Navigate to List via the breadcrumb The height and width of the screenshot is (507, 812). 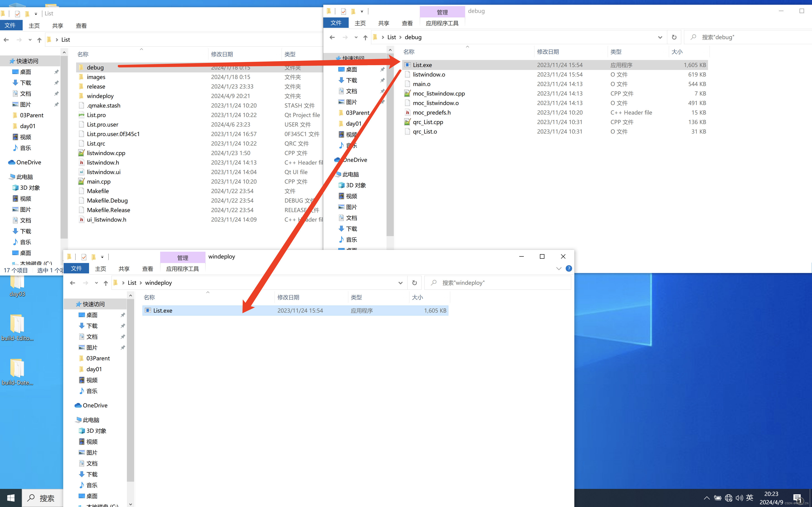[x=391, y=37]
